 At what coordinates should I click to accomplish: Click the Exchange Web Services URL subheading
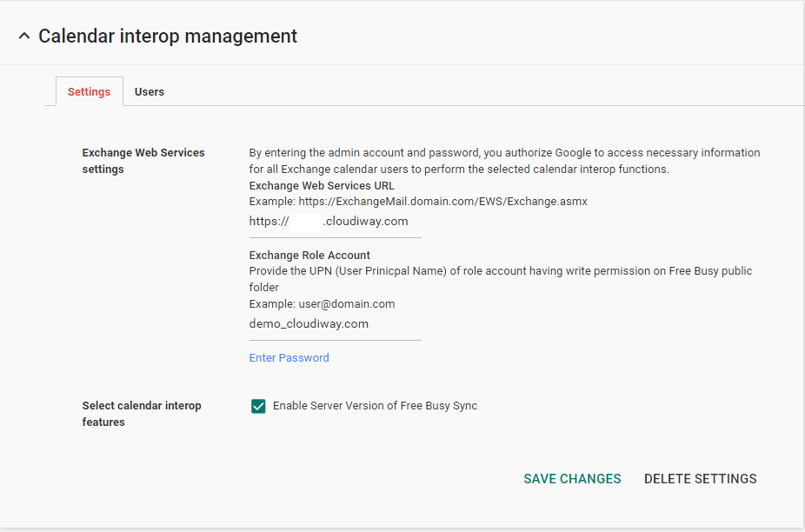(322, 186)
